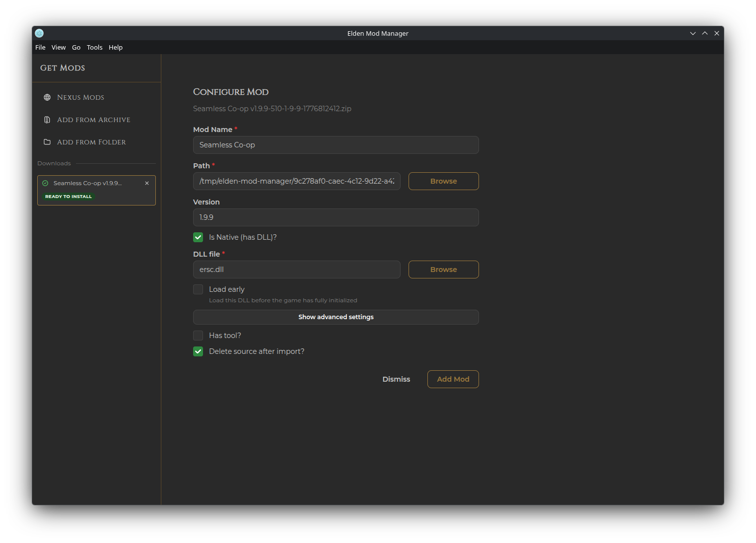Remove the Seamless Co-op download with its X
Viewport: 756px width, 543px height.
point(147,183)
